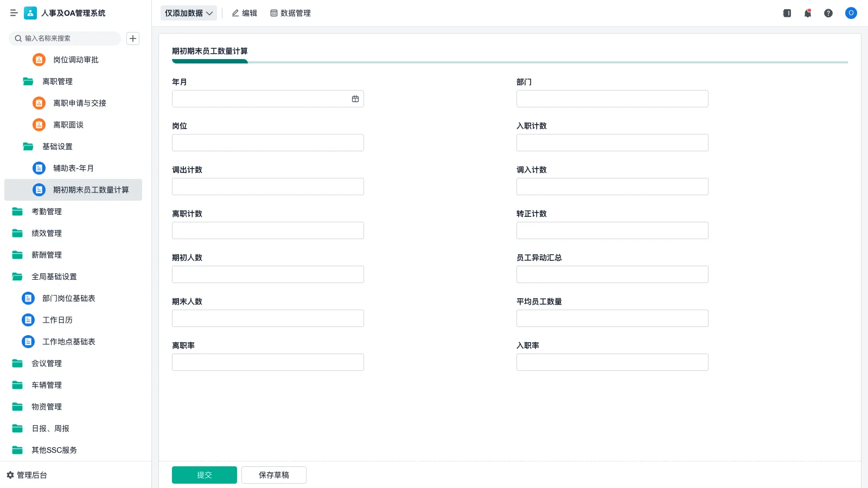Viewport: 868px width, 488px height.
Task: Collapse the sidebar with the hamburger icon
Action: pyautogui.click(x=14, y=13)
